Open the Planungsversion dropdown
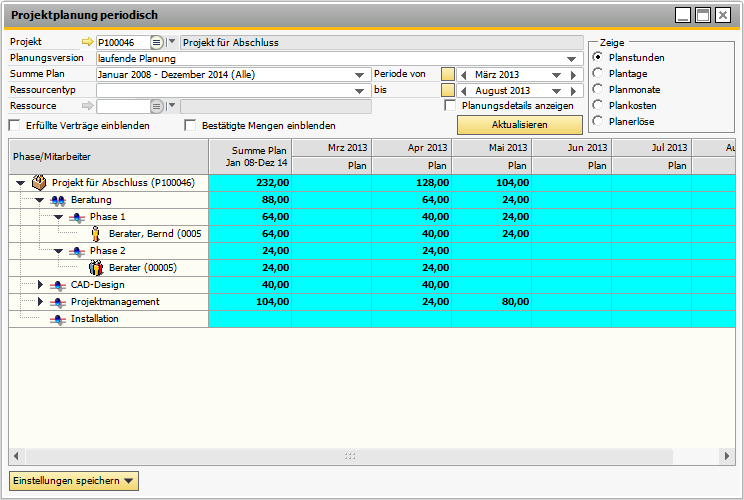Image resolution: width=744 pixels, height=500 pixels. click(x=573, y=59)
